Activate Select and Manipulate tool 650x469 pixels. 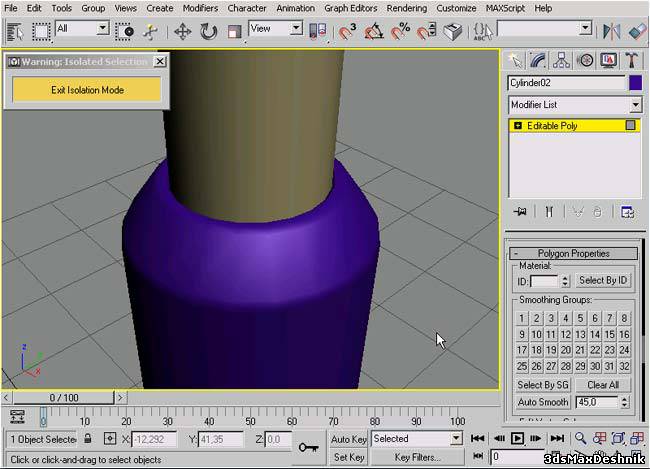point(150,32)
